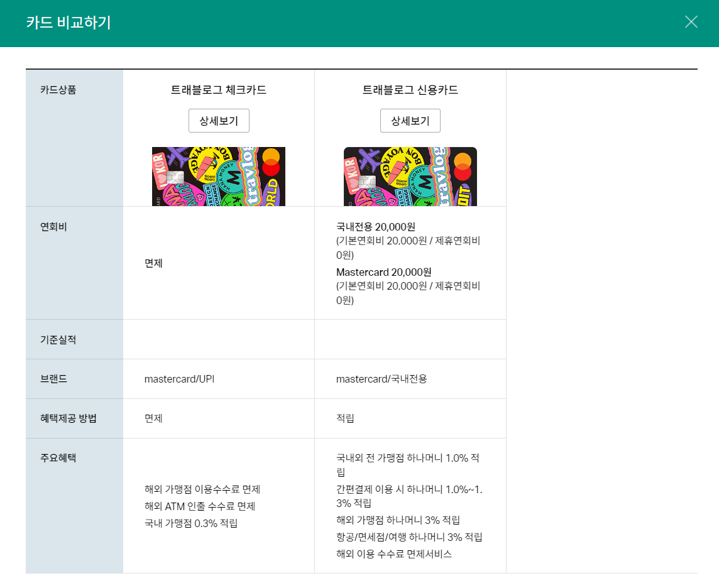
Task: Click the 브랜드 row label
Action: pos(53,379)
